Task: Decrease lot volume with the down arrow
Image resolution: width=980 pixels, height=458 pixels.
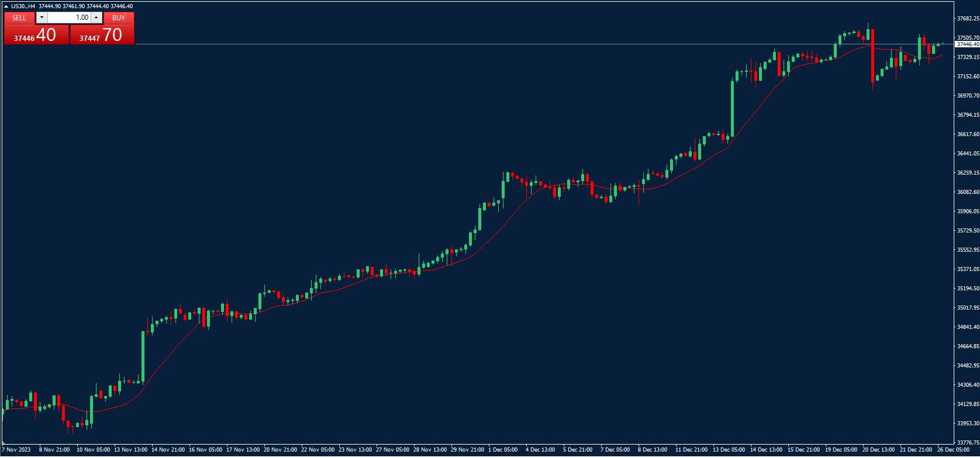Action: click(x=41, y=18)
